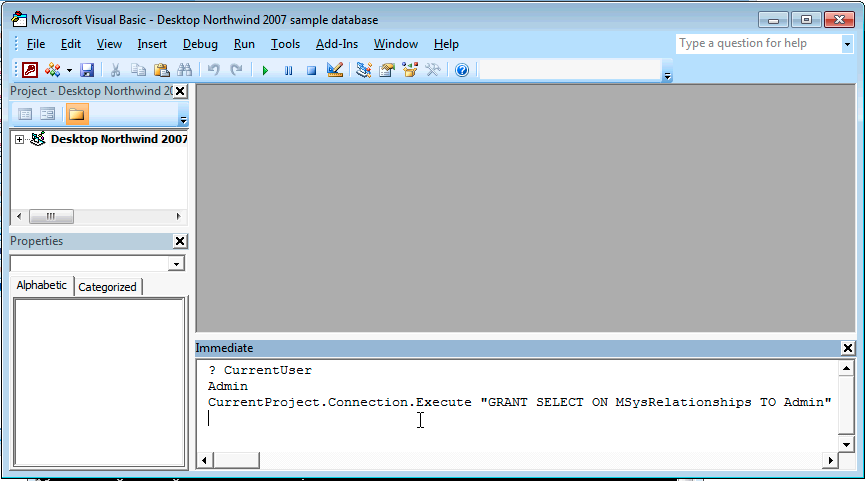The width and height of the screenshot is (868, 481).
Task: Click the Break pause button
Action: (288, 70)
